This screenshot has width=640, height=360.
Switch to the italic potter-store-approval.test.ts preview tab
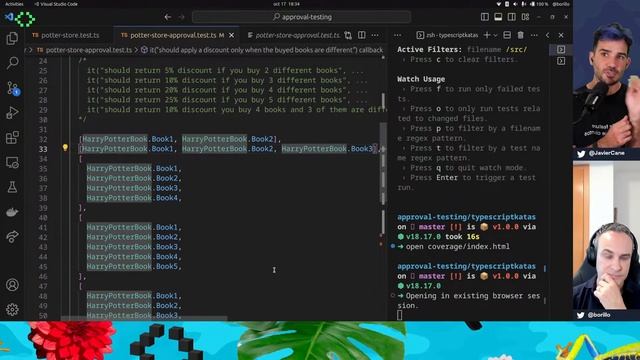(293, 36)
